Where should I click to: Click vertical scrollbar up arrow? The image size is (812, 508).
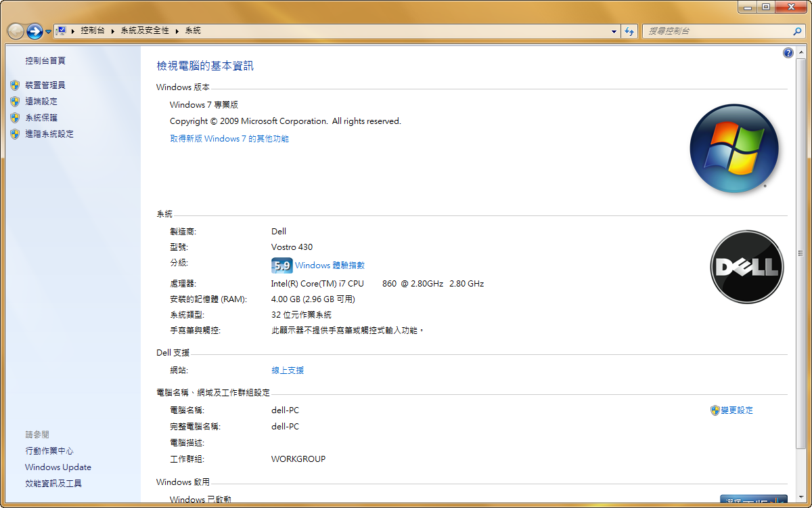[801, 51]
